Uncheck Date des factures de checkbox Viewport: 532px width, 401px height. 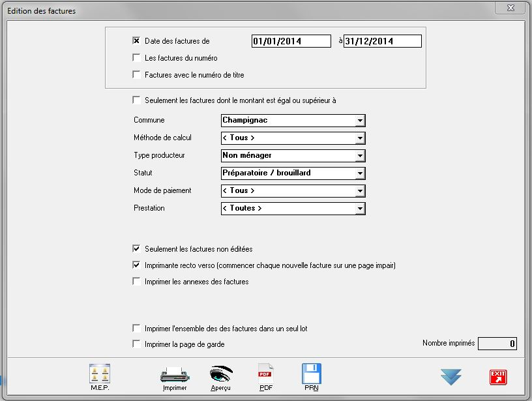click(136, 40)
